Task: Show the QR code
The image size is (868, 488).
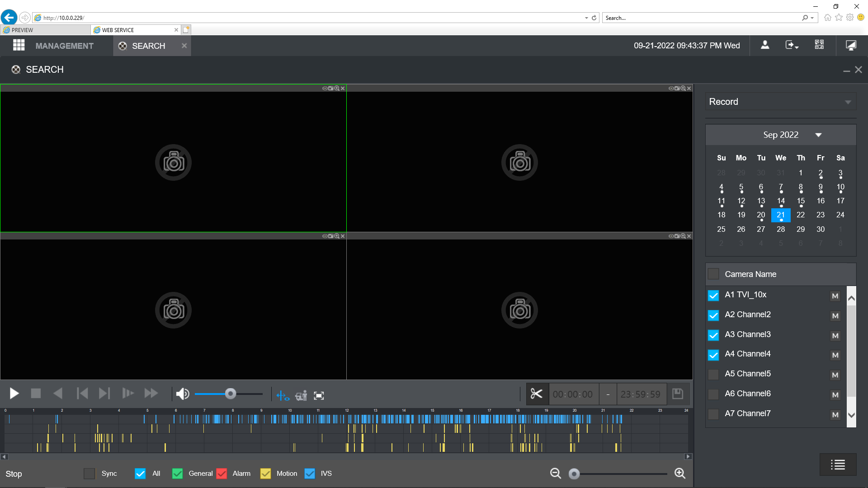Action: 819,45
